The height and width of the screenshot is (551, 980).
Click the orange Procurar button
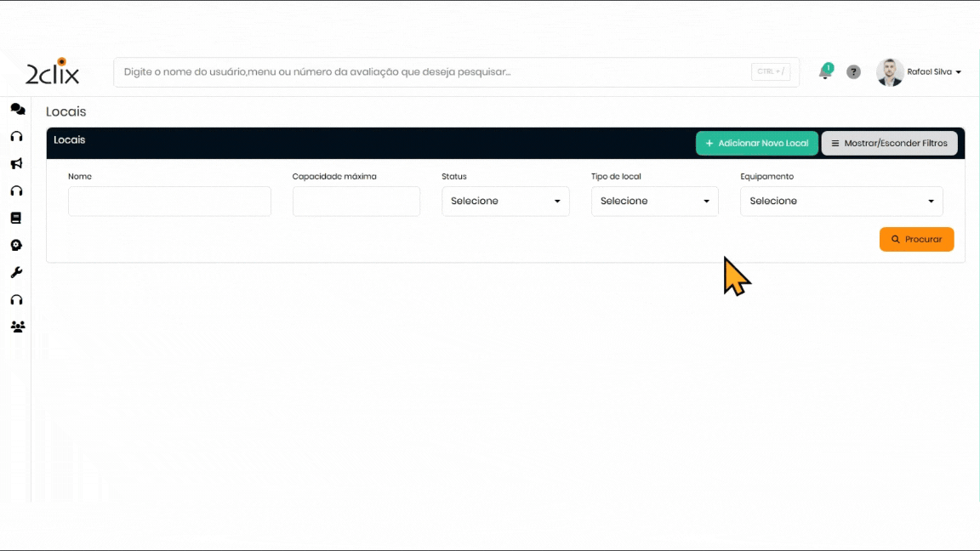916,240
